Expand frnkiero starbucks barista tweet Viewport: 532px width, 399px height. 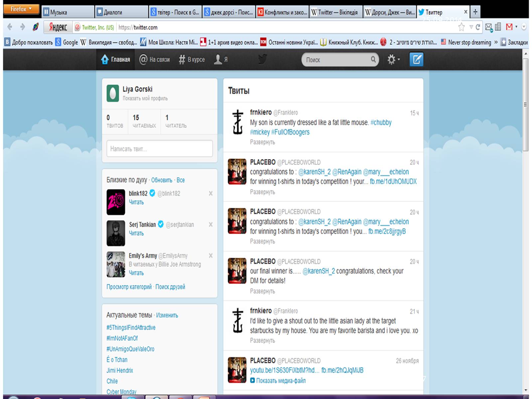pos(262,341)
